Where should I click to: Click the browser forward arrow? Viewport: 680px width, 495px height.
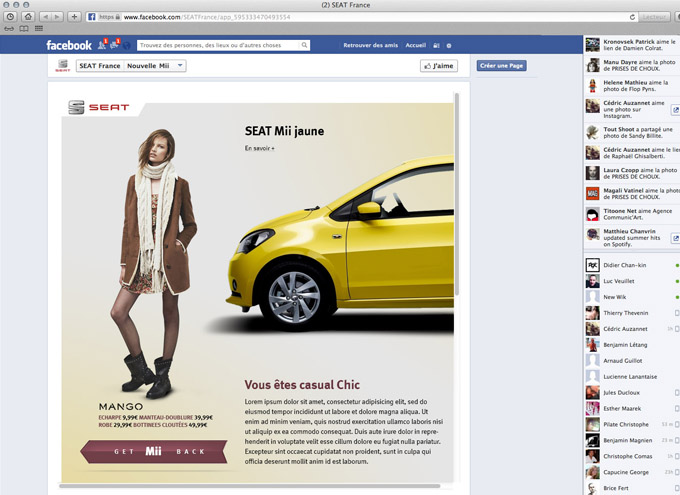[57, 17]
